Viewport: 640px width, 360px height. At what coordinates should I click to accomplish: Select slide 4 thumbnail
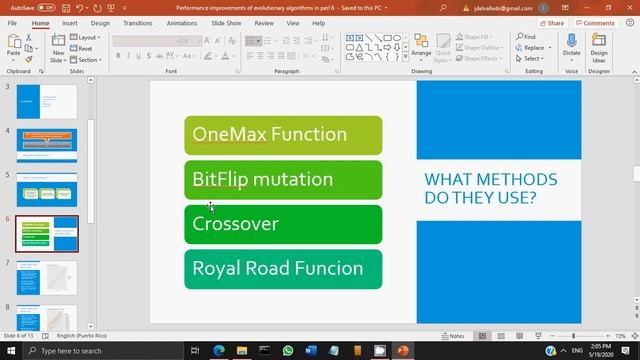(x=47, y=145)
